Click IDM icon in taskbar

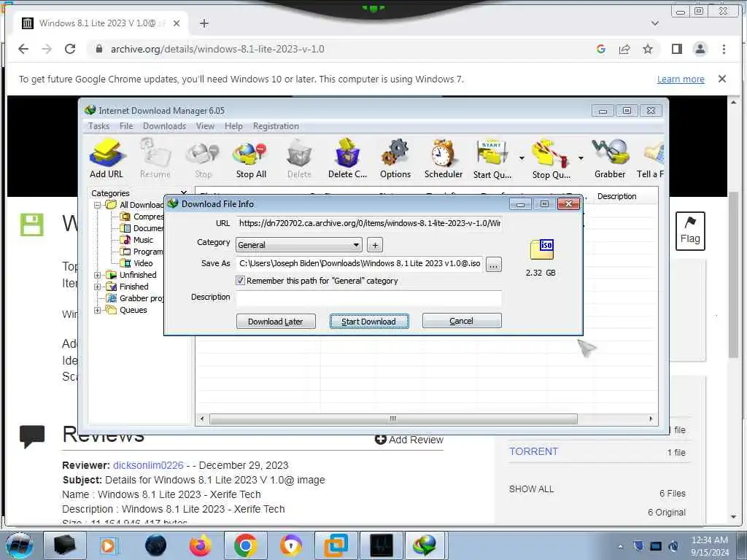tap(425, 545)
